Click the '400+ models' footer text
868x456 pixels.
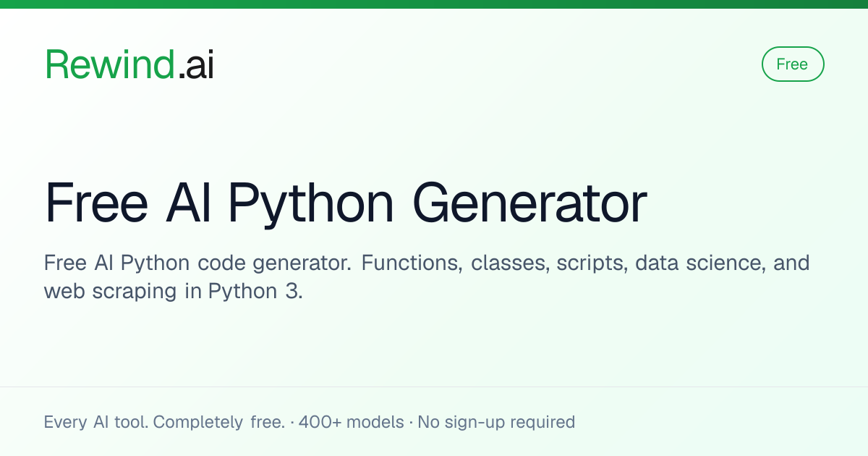(x=352, y=422)
